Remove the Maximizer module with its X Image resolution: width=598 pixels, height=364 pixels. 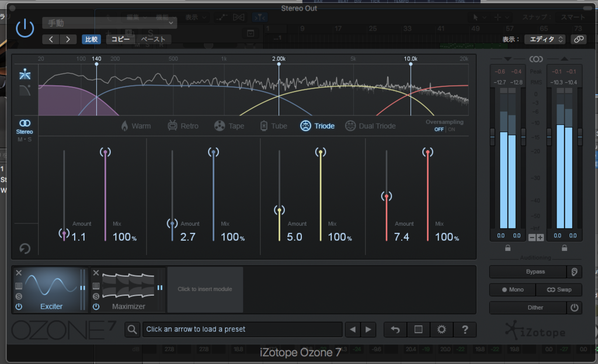(96, 272)
